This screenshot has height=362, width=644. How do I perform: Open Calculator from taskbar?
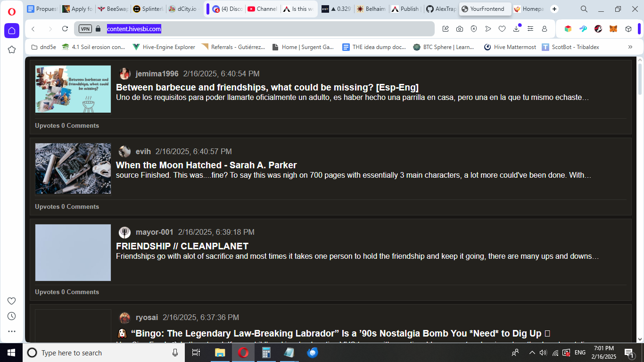click(266, 353)
